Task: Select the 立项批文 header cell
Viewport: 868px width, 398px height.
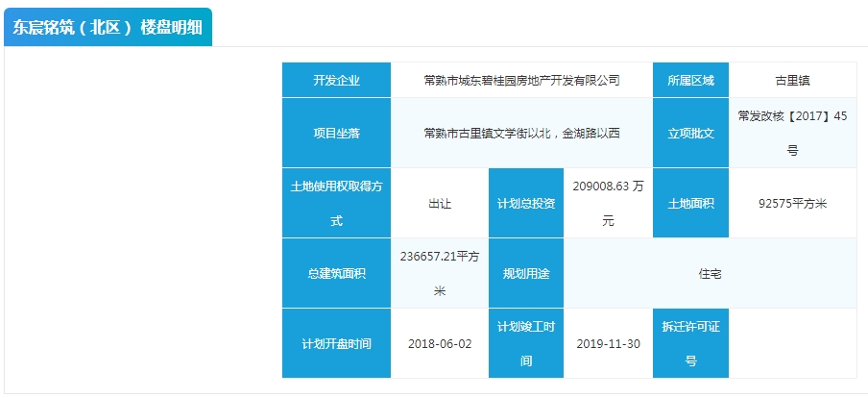Action: coord(690,133)
